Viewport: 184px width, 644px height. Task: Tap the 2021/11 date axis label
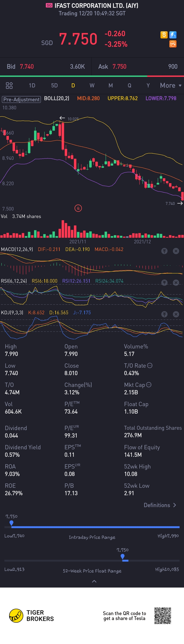click(78, 241)
